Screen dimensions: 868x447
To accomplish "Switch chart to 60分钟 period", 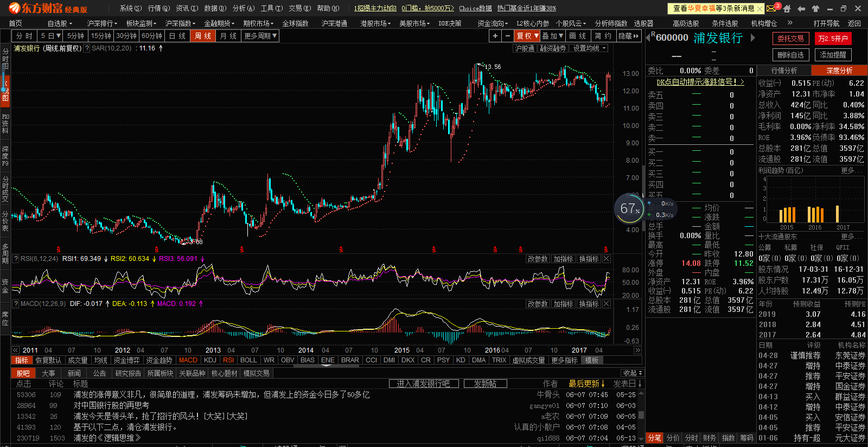I will click(152, 36).
